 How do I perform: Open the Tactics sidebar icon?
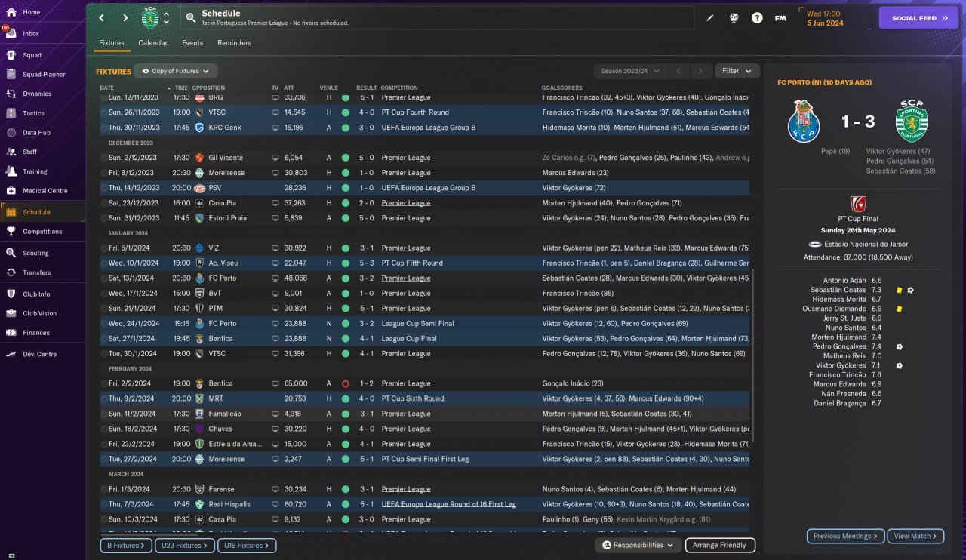click(11, 113)
